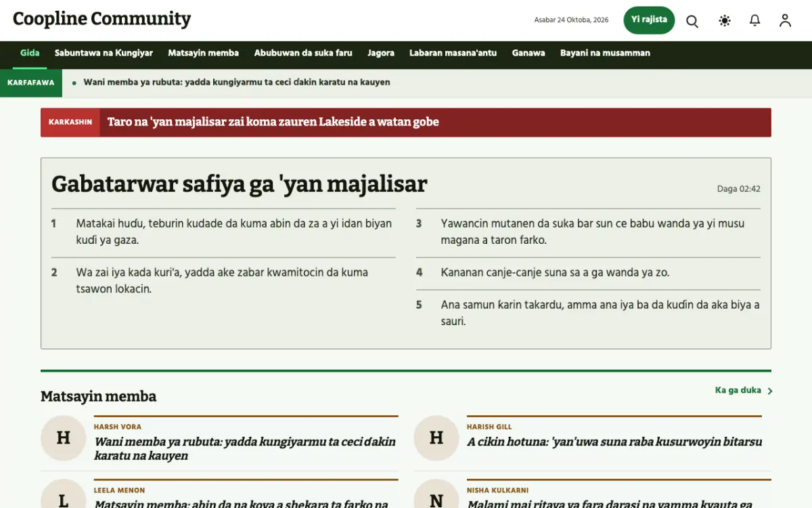Open author name HARISH GILL
The width and height of the screenshot is (812, 508).
[x=489, y=427]
